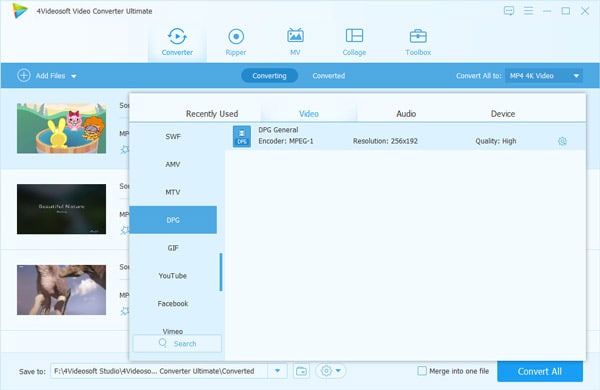The height and width of the screenshot is (390, 600).
Task: Choose GIF in the format list
Action: coord(173,248)
